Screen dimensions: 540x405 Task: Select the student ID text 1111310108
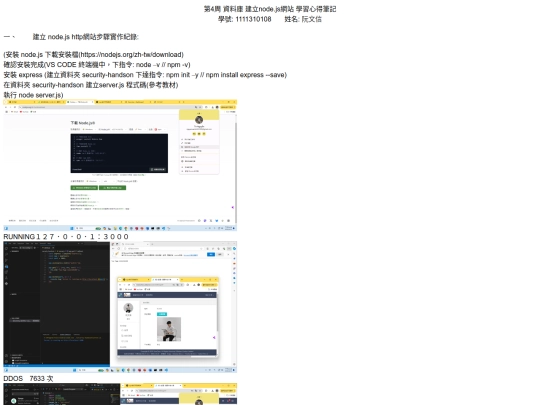(x=253, y=19)
